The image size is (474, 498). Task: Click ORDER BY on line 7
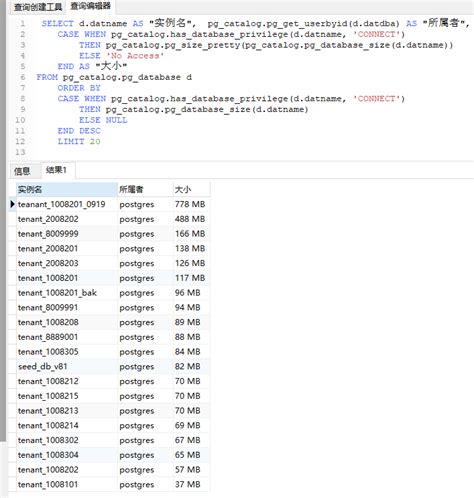tap(79, 88)
